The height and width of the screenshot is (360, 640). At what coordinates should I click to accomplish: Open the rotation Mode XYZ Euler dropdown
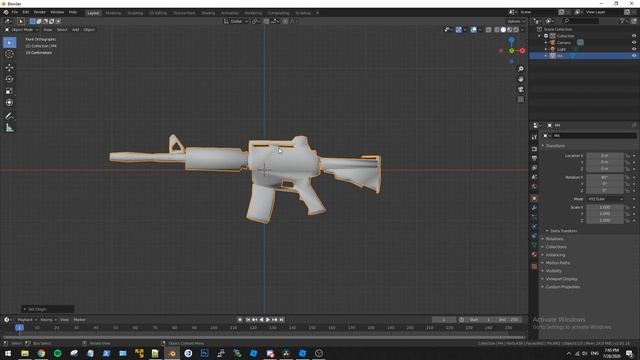click(606, 199)
